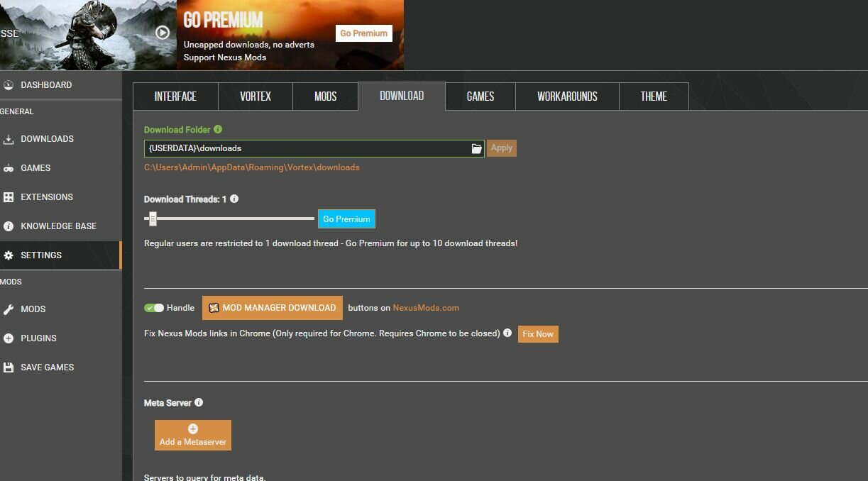Click the play icon on the Skyrim game banner

(163, 32)
